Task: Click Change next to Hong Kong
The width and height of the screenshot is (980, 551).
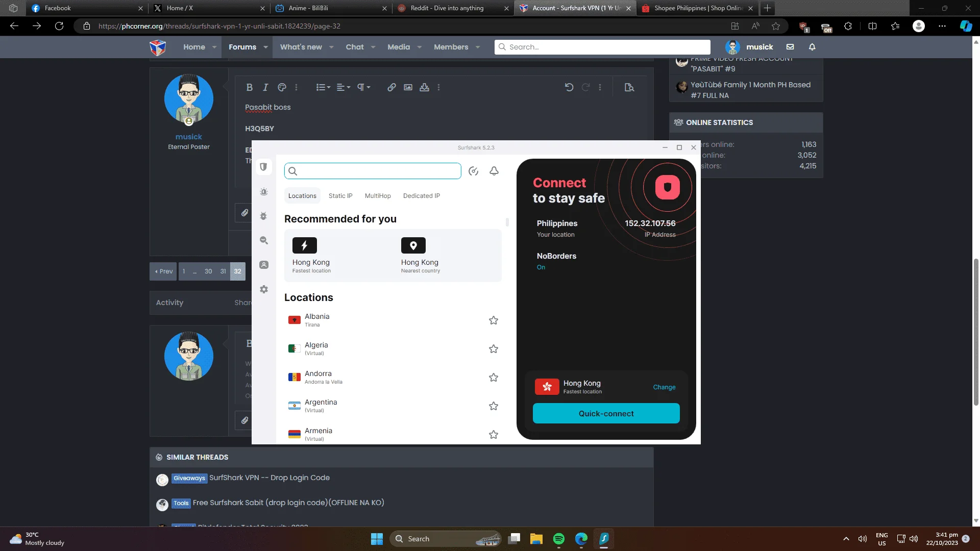Action: (664, 387)
